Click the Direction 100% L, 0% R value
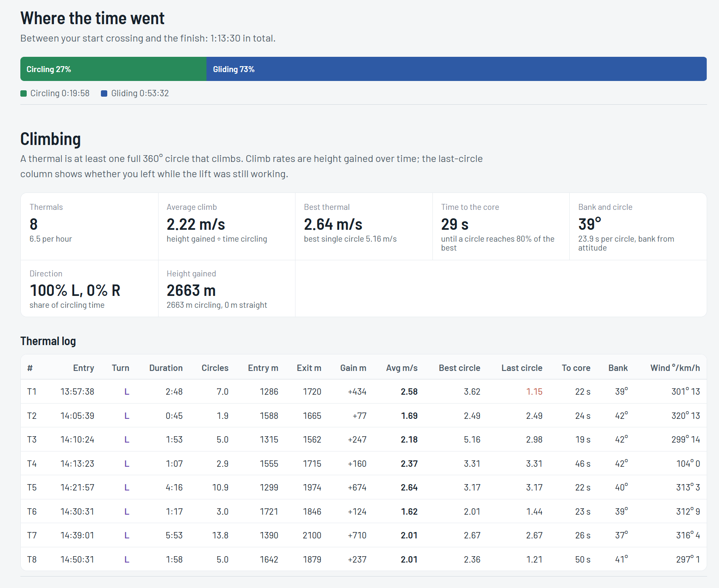 point(75,290)
